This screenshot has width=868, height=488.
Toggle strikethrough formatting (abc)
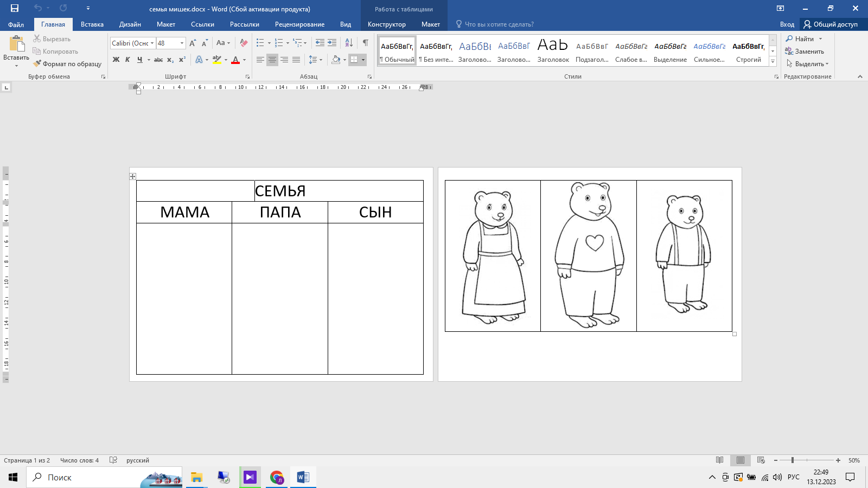(x=158, y=60)
